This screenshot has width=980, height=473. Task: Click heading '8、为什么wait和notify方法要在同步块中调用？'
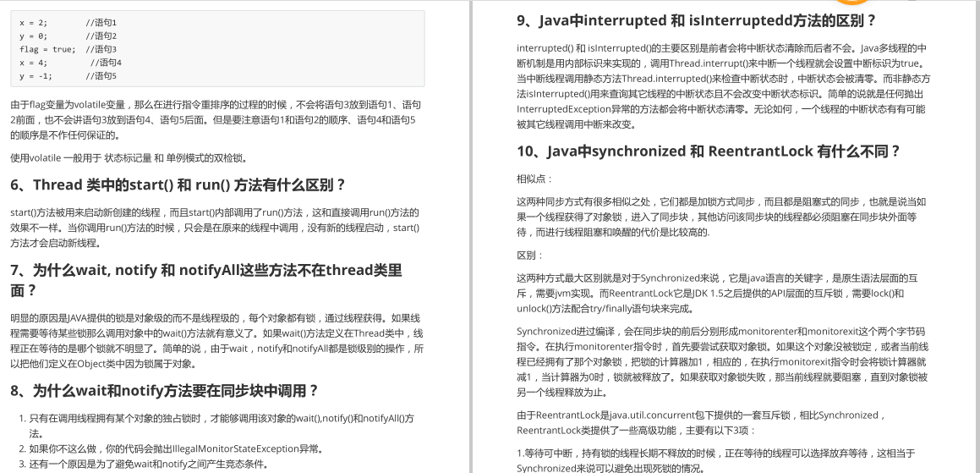[164, 391]
